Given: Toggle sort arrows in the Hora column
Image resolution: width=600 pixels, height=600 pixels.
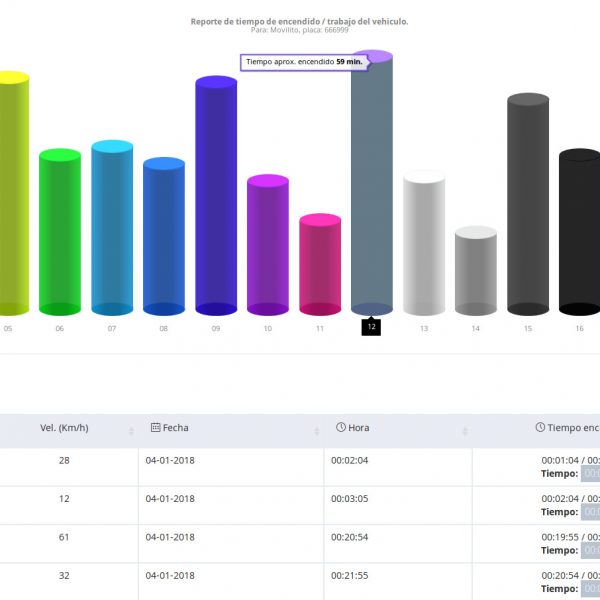Looking at the screenshot, I should pos(464,431).
